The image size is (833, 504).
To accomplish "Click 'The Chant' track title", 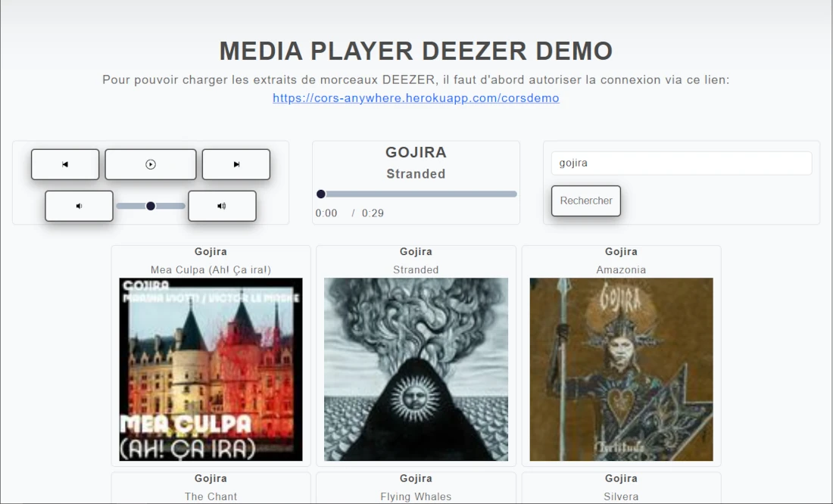I will tap(211, 496).
